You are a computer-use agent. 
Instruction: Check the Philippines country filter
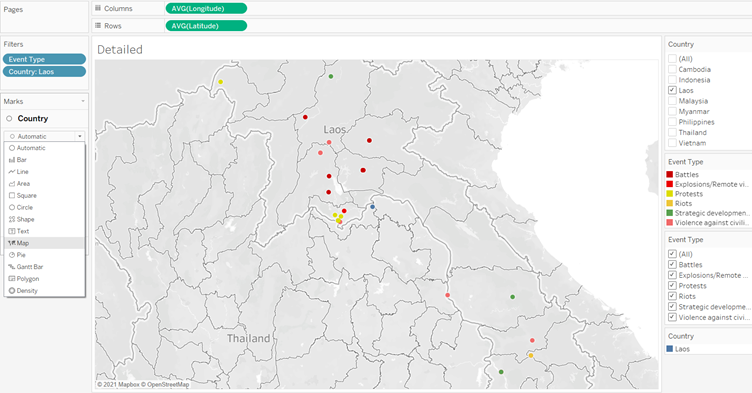tap(672, 122)
